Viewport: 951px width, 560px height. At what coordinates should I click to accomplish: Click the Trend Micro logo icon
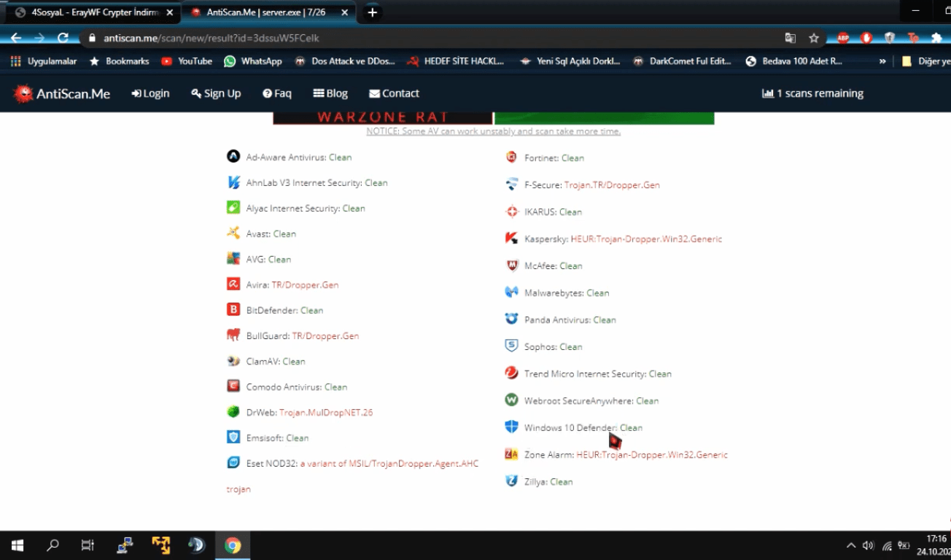511,373
